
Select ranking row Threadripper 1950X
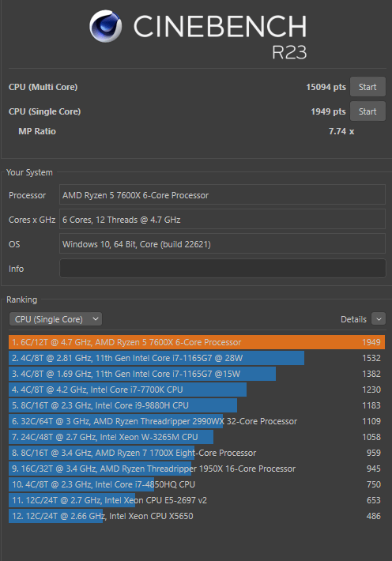click(x=197, y=469)
